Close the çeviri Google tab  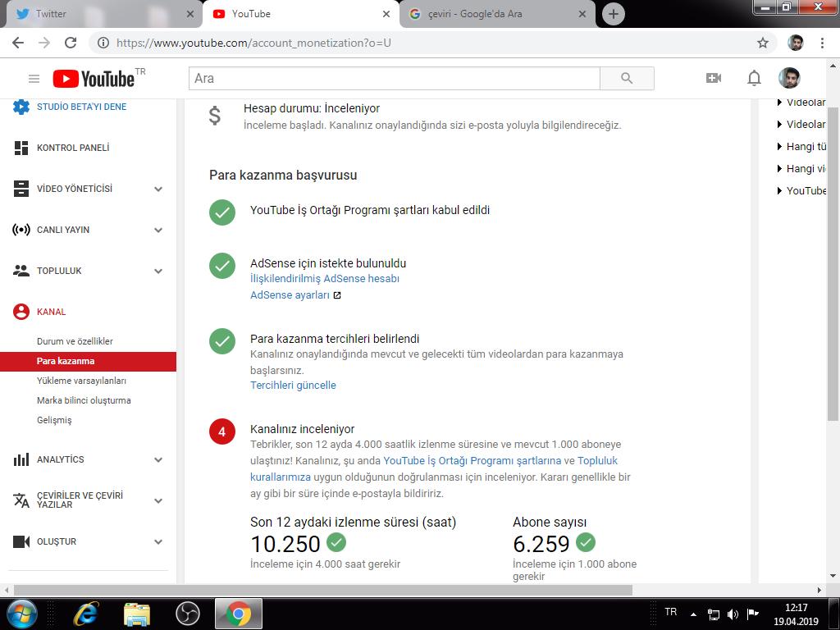tap(582, 15)
